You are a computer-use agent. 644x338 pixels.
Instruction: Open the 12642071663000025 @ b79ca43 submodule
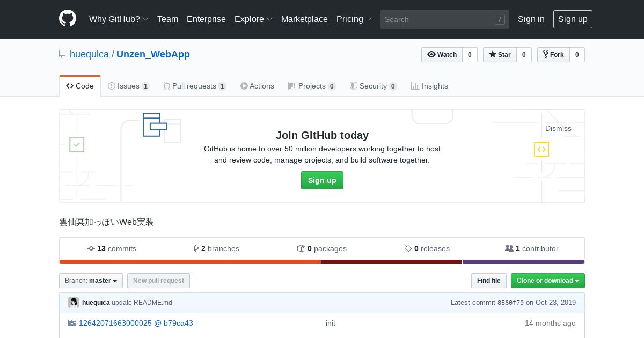[x=136, y=323]
